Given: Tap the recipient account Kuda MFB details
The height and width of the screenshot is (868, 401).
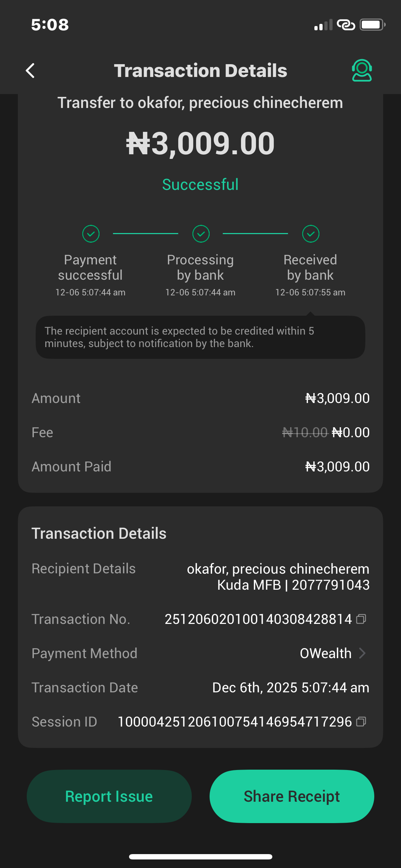Looking at the screenshot, I should point(293,585).
